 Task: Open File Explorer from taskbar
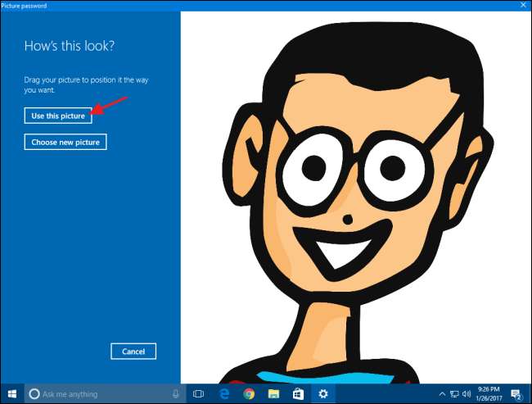273,394
